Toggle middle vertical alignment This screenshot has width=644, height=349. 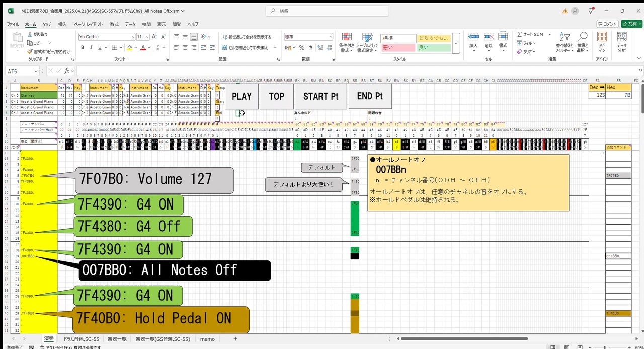click(185, 37)
